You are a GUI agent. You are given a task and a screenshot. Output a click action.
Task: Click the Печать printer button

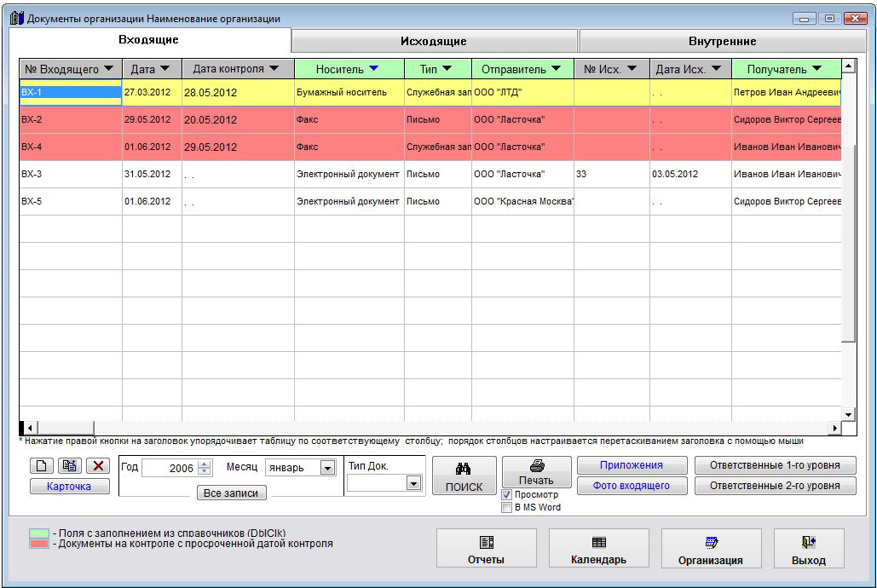(536, 471)
